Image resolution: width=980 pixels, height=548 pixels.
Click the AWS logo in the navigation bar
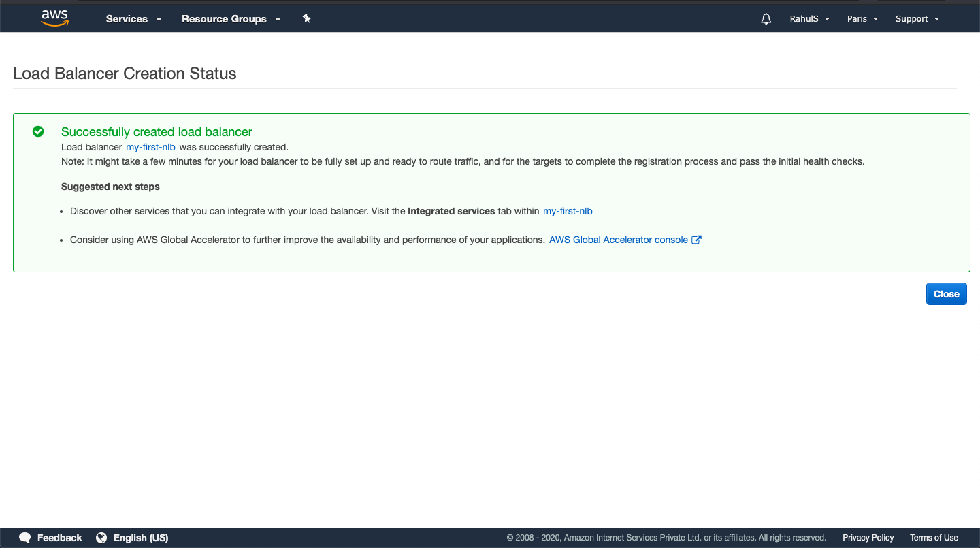(x=54, y=18)
